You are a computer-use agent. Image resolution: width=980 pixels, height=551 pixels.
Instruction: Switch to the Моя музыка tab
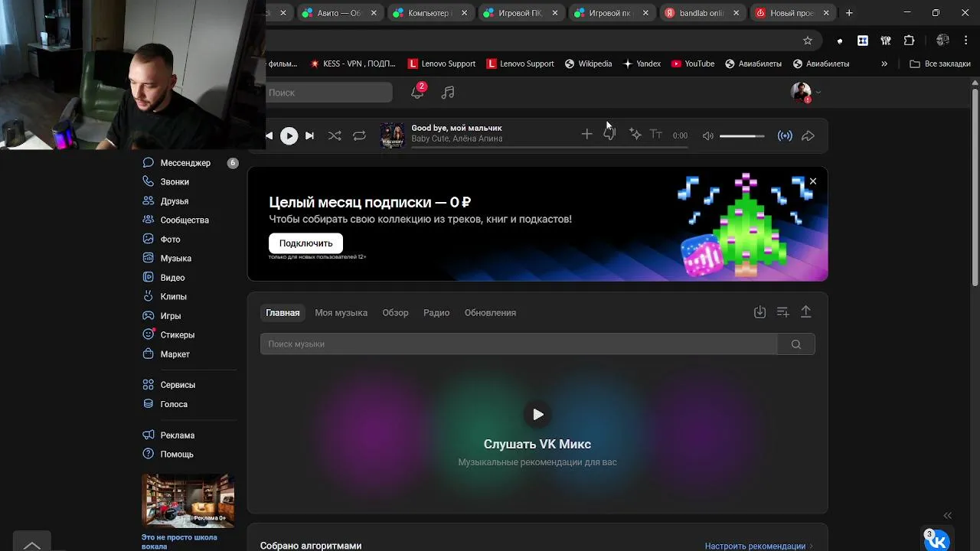coord(341,312)
